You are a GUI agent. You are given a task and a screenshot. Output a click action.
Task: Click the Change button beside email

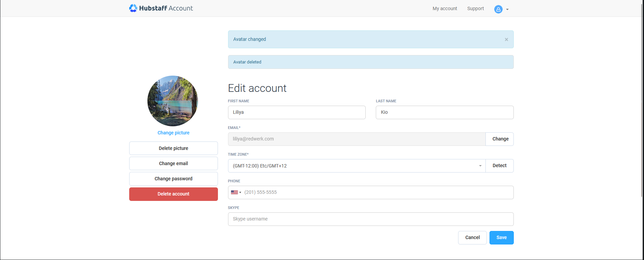click(x=500, y=139)
